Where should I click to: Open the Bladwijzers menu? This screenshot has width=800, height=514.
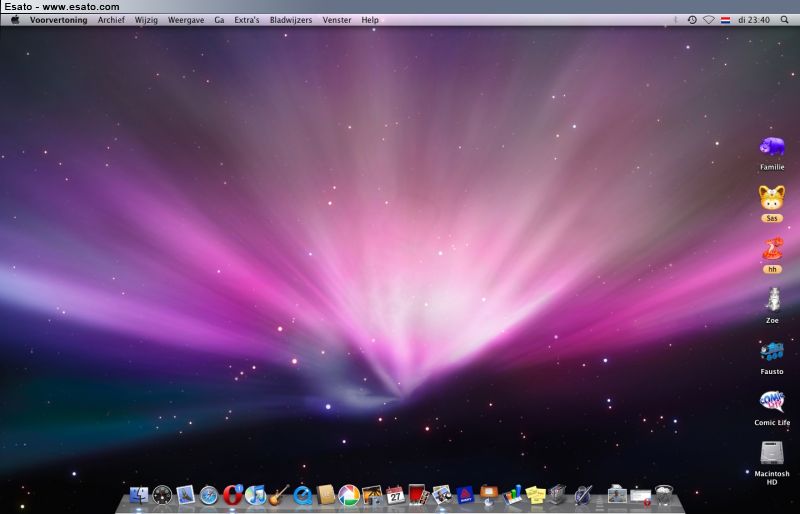pos(291,20)
